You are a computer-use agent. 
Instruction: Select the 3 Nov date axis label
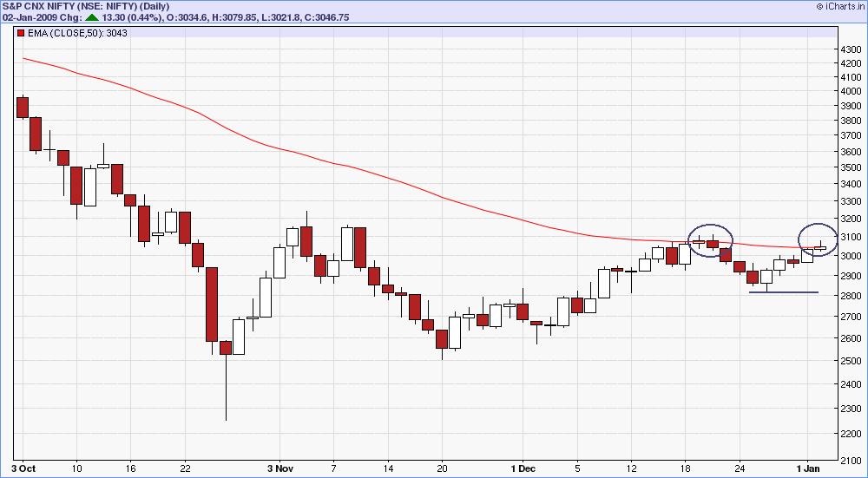pyautogui.click(x=279, y=468)
